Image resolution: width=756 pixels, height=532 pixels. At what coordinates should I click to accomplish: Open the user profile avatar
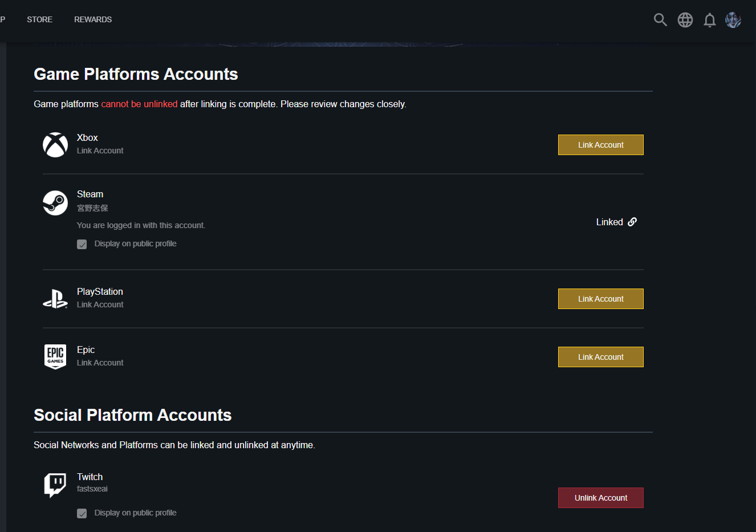tap(733, 20)
